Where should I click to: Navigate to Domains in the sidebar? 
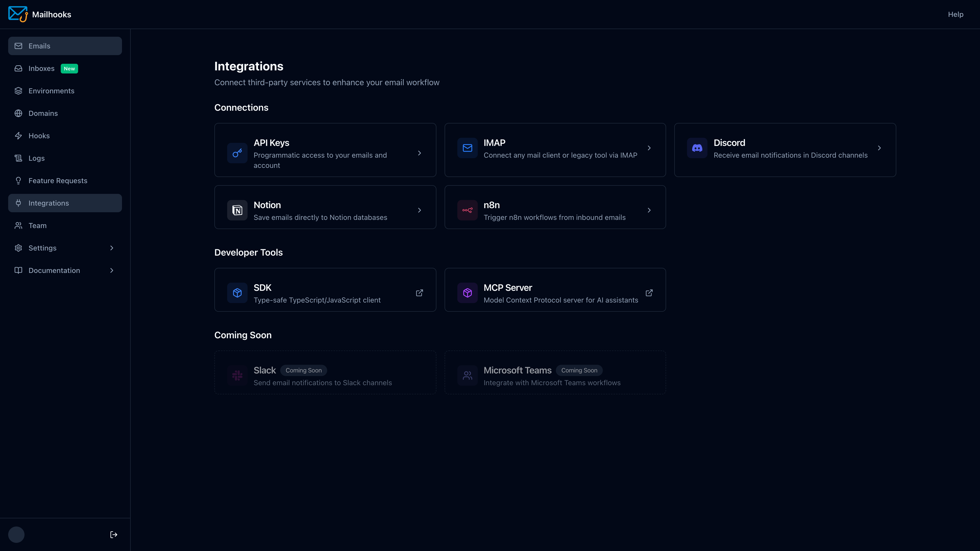click(x=65, y=113)
